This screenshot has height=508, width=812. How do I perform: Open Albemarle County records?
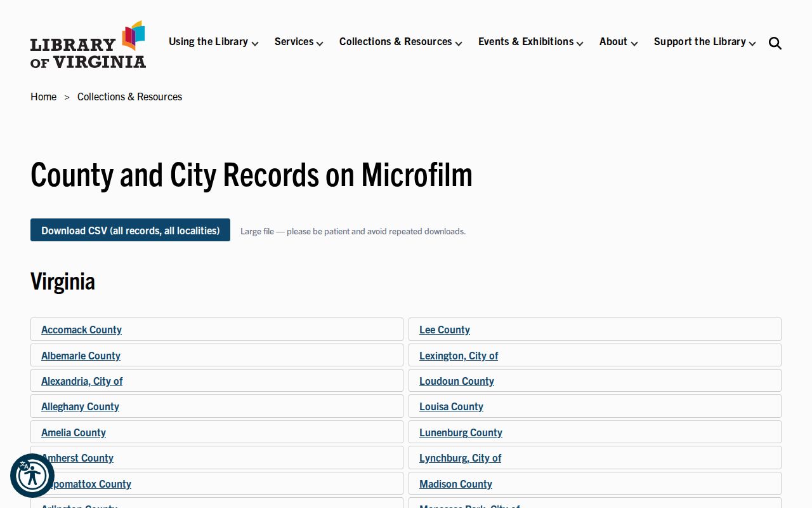[x=81, y=356]
